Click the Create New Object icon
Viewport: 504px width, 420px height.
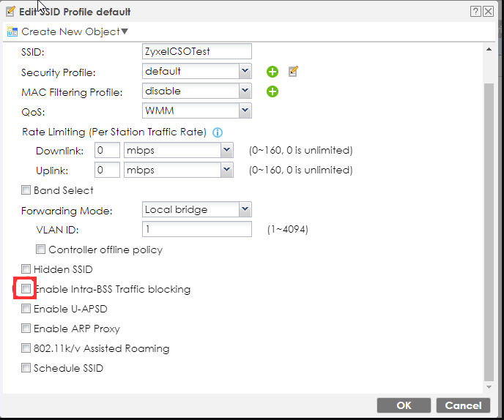(x=12, y=31)
